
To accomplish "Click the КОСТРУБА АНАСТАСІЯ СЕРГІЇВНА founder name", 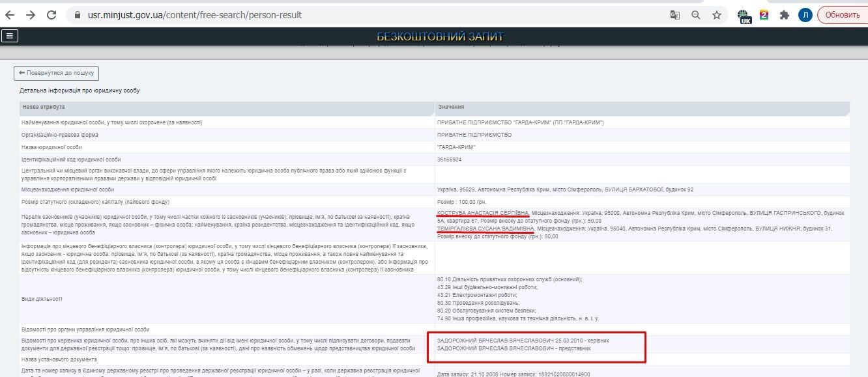I will tap(482, 213).
